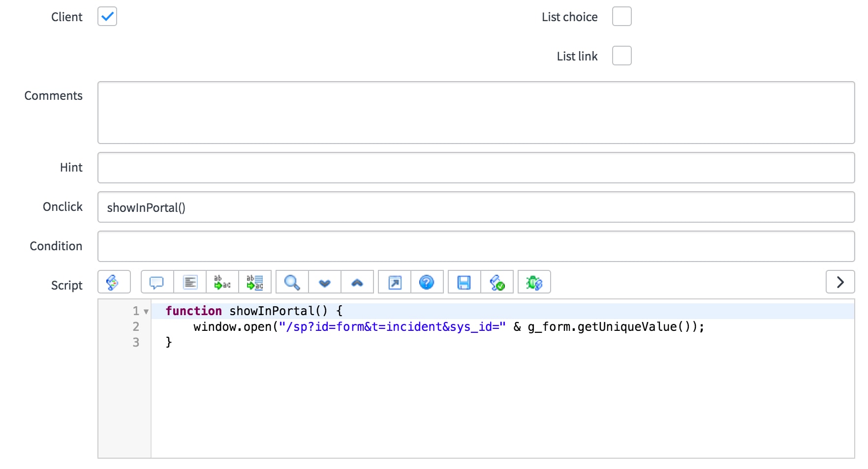This screenshot has width=868, height=469.
Task: Click the toggle comment speech-bubble icon
Action: (x=156, y=282)
